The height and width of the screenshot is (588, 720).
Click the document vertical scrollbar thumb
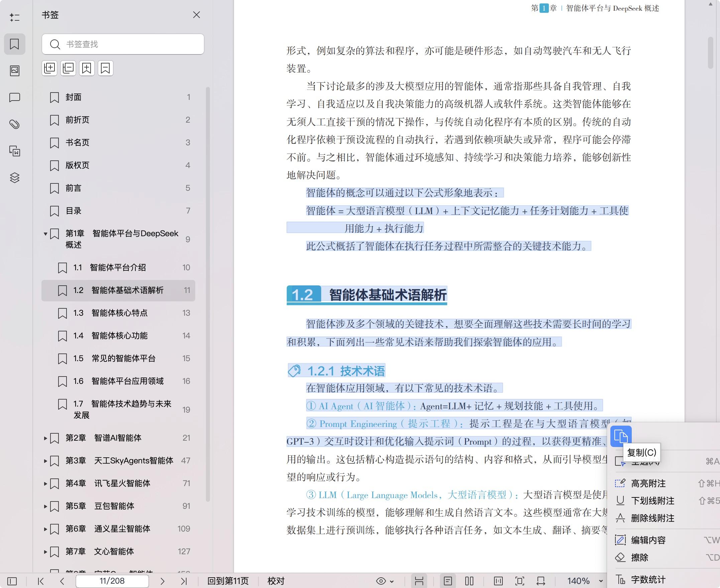tap(710, 52)
